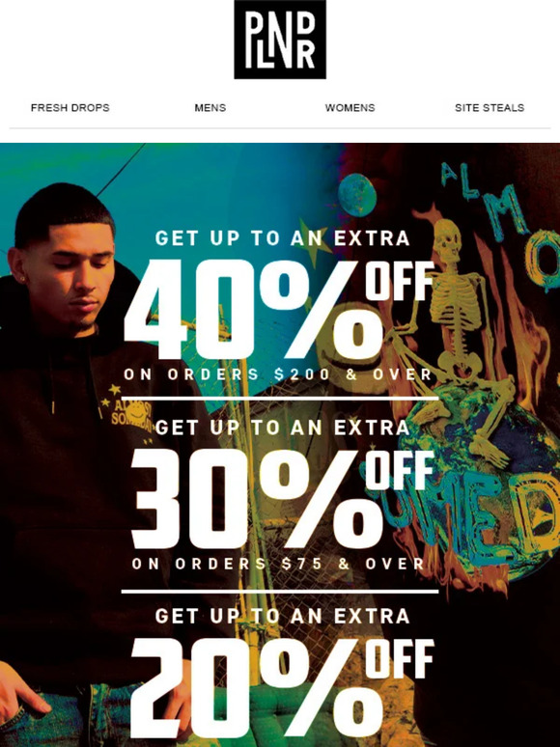
Task: Select the 30% OFF offer text
Action: click(282, 498)
